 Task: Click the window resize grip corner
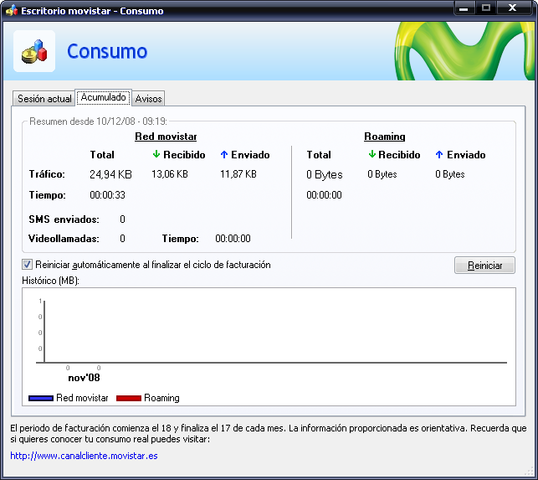point(529,472)
